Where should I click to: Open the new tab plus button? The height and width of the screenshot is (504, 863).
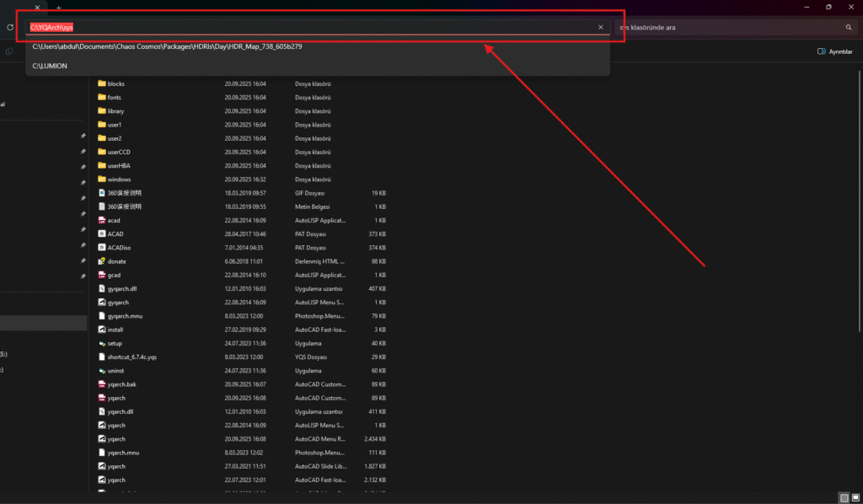pyautogui.click(x=58, y=7)
